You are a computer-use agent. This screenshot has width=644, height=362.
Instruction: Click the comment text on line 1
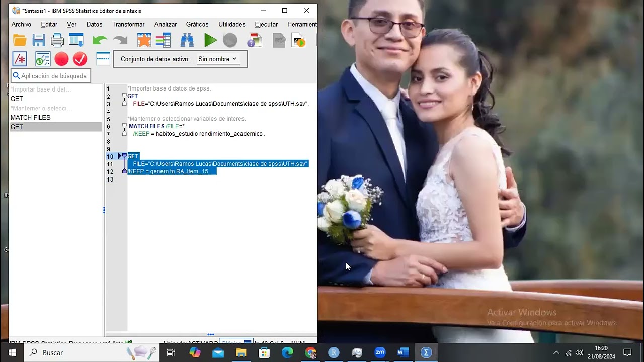tap(169, 88)
